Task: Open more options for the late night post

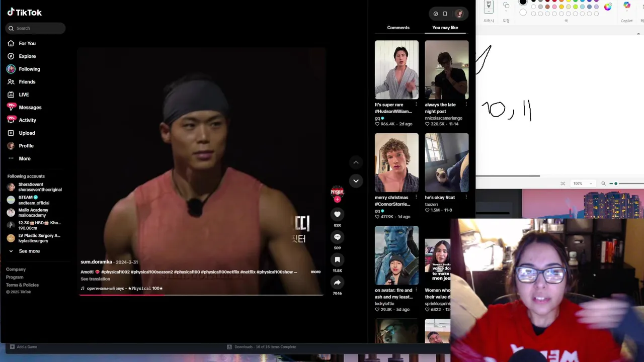Action: pyautogui.click(x=466, y=105)
